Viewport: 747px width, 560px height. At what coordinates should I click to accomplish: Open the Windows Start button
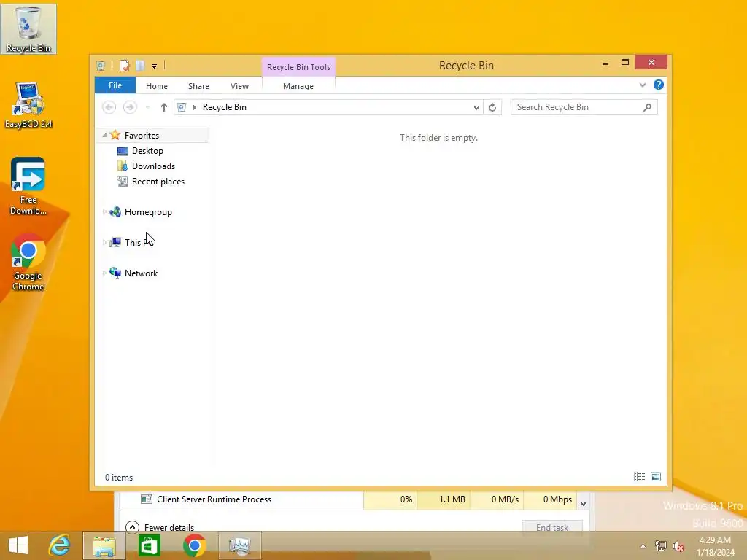pos(18,545)
